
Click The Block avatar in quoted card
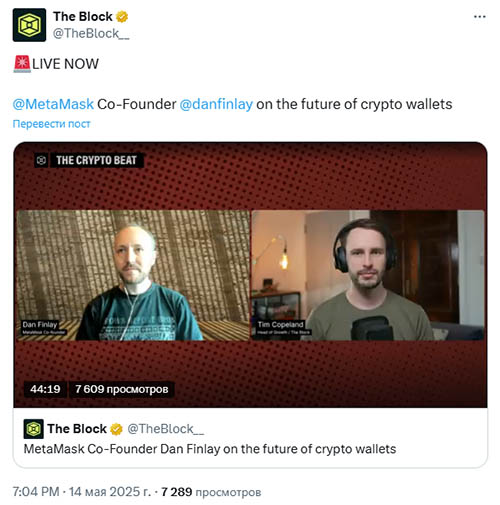[34, 429]
